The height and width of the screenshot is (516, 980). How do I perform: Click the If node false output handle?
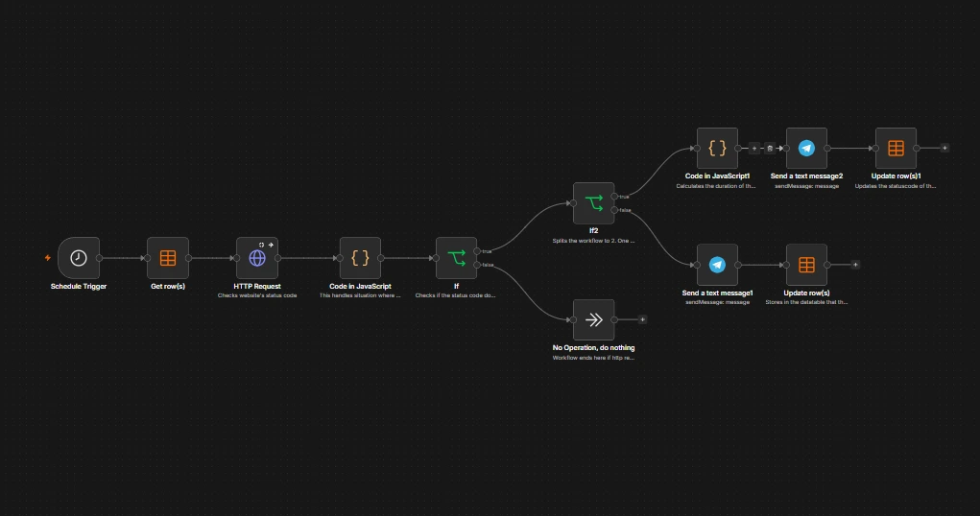[x=477, y=265]
